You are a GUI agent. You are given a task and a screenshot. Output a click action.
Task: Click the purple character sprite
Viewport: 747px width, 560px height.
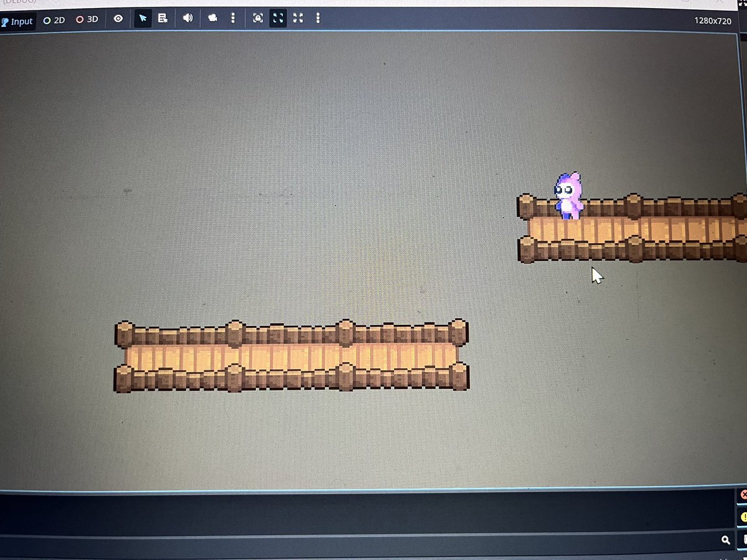click(569, 196)
